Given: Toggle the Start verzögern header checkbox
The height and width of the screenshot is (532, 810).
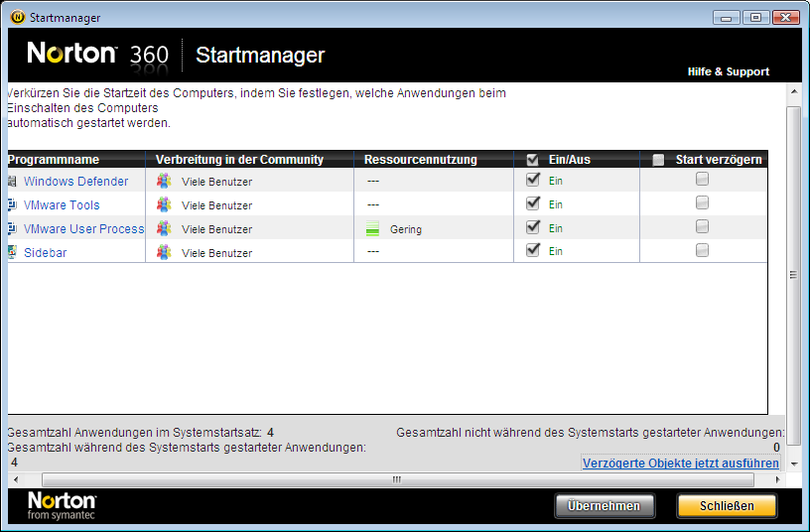Looking at the screenshot, I should [x=658, y=160].
